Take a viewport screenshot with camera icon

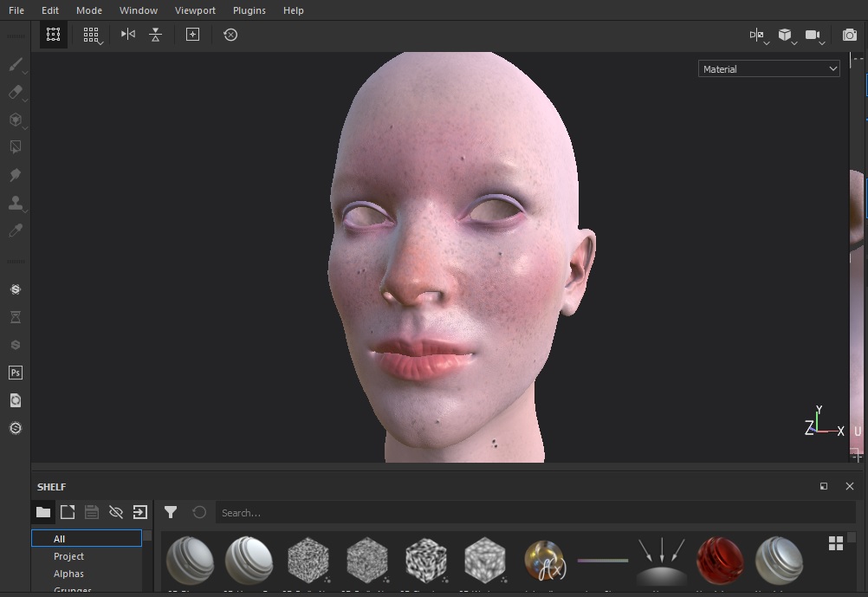point(849,35)
